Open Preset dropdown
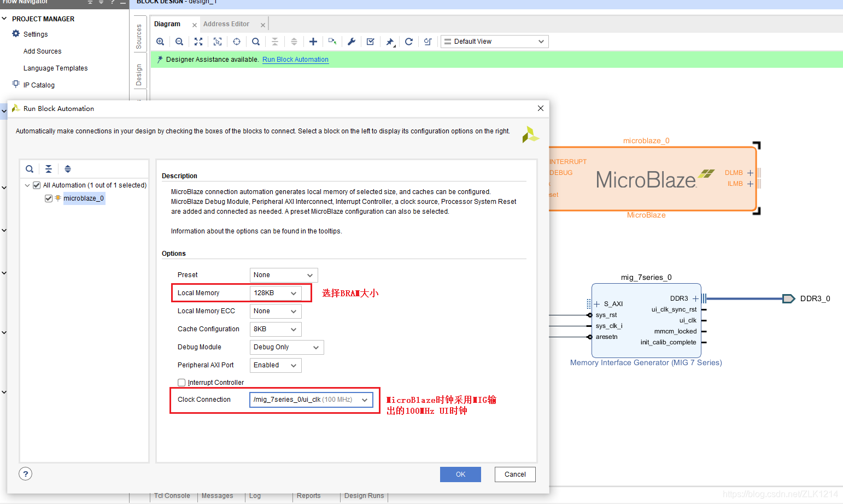Screen dimensions: 843x504 284,275
